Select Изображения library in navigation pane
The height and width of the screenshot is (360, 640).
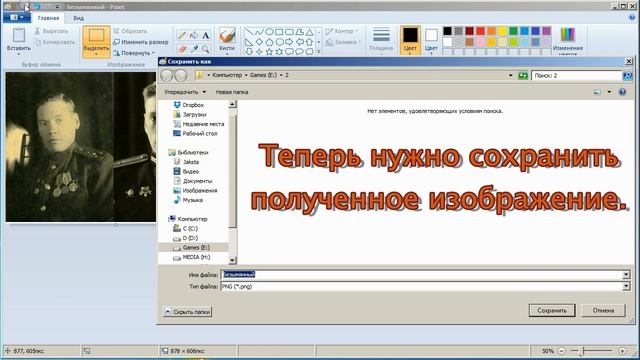pyautogui.click(x=195, y=191)
